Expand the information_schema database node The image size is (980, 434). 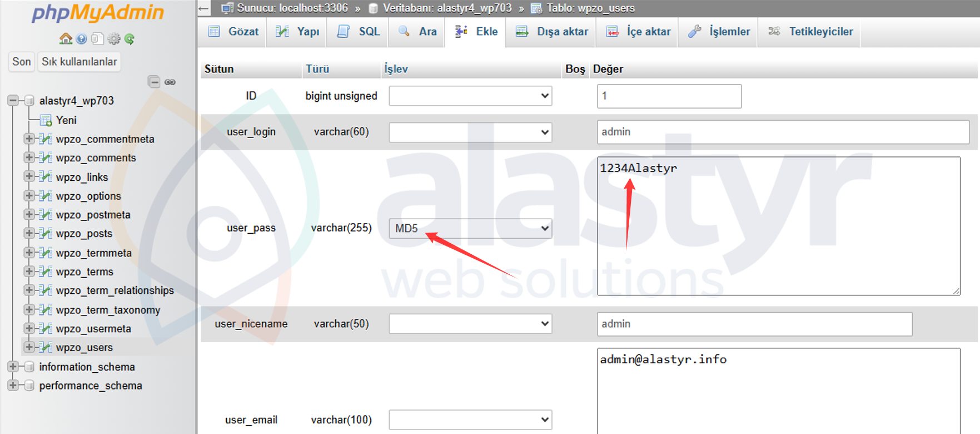(13, 367)
